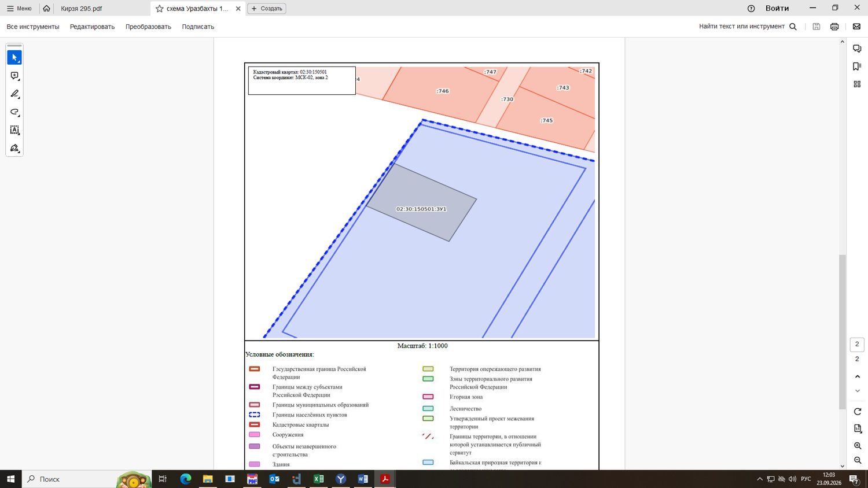Click the Создать button
Screen dimensions: 868x488
267,9
